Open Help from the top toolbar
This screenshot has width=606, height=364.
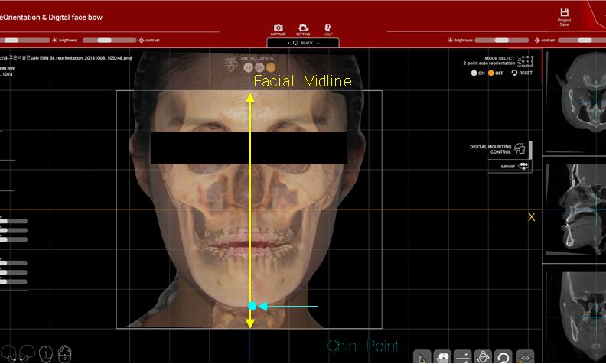point(328,28)
